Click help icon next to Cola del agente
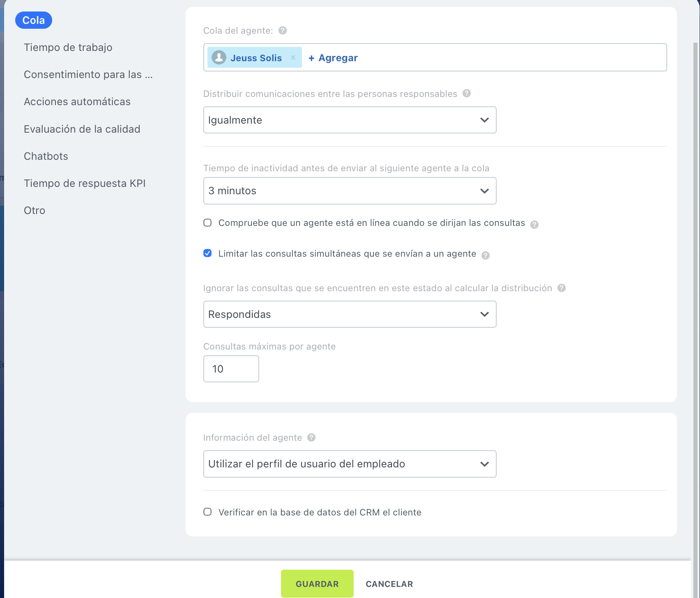 283,30
